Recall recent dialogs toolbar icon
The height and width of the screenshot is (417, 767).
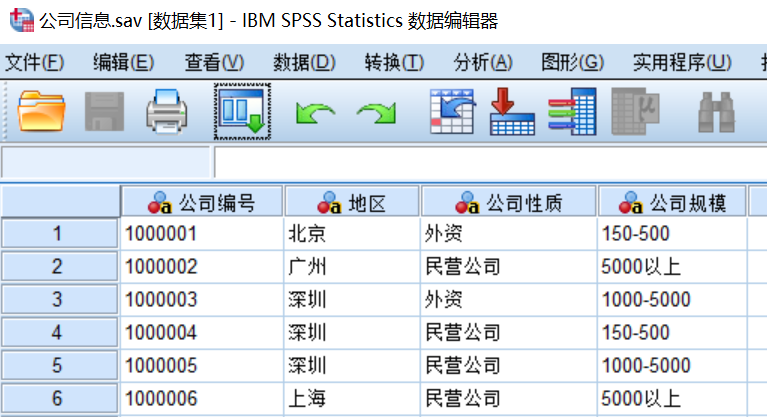tap(242, 112)
